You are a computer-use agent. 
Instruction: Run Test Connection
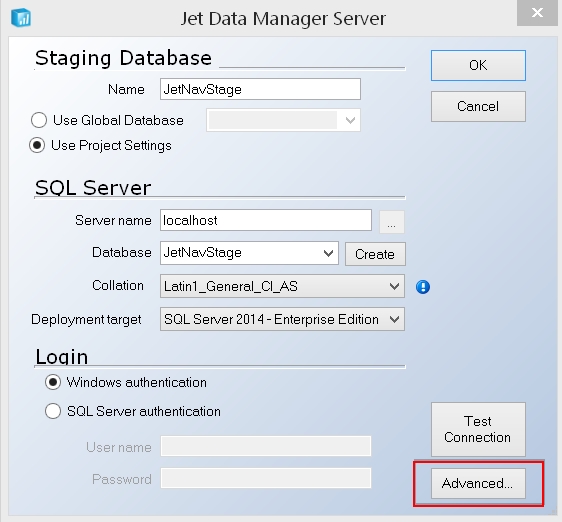(x=478, y=429)
